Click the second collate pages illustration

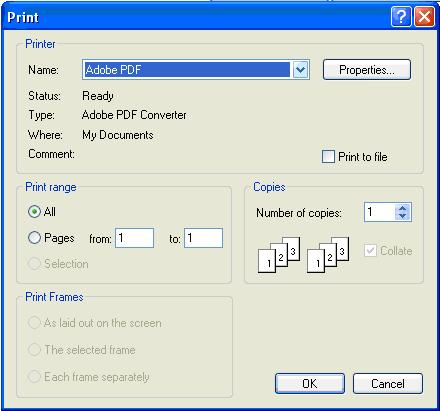point(328,255)
